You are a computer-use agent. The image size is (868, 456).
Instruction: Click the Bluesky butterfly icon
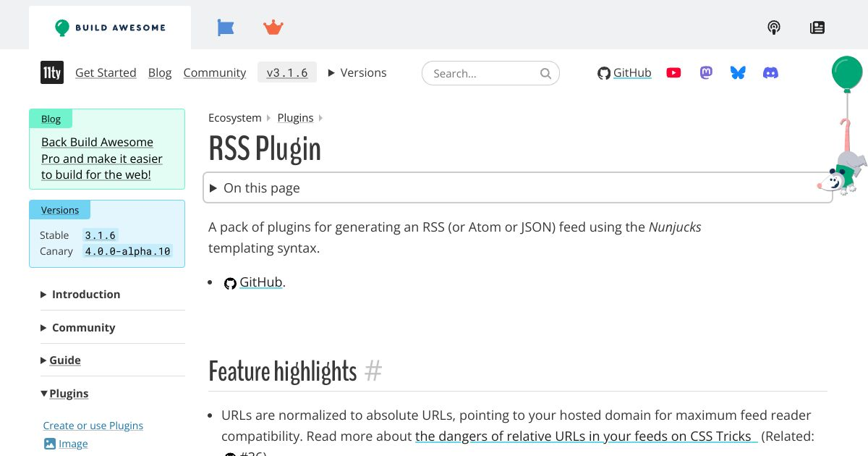point(738,72)
